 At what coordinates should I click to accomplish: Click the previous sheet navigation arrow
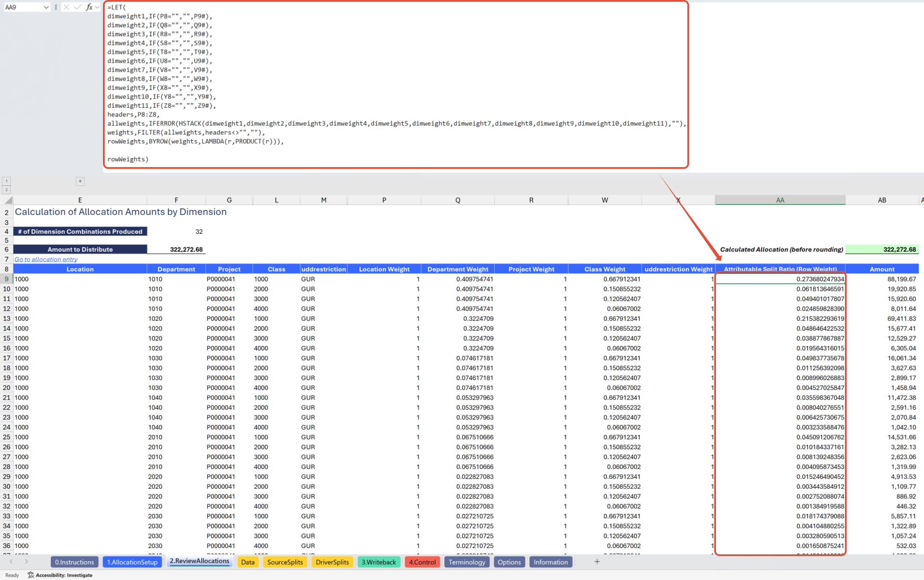point(11,562)
